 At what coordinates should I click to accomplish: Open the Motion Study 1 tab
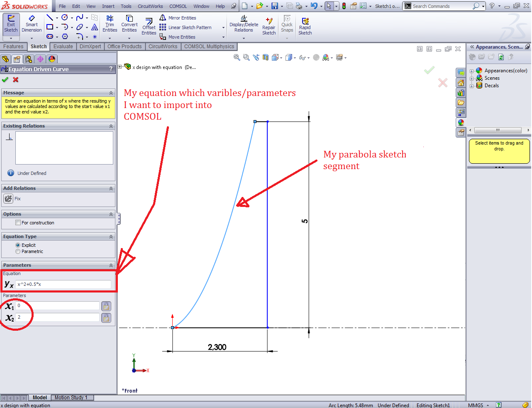pos(71,398)
